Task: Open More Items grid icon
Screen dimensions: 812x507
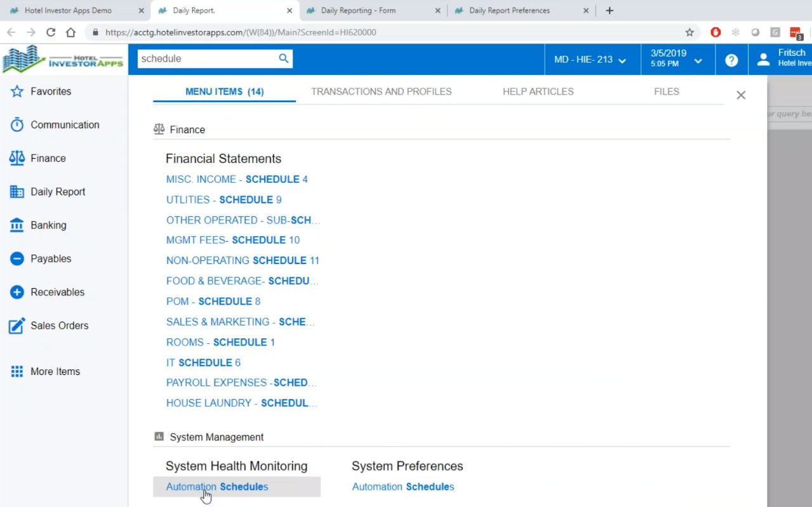Action: click(x=17, y=372)
